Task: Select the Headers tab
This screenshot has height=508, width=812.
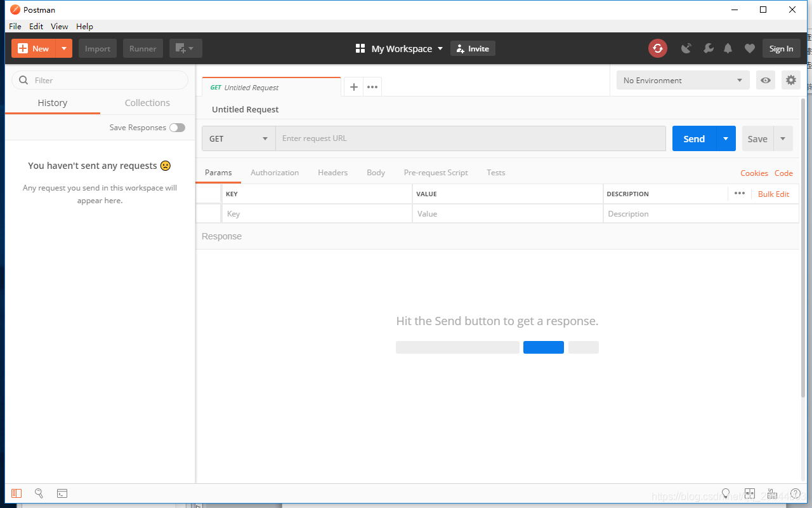Action: point(333,173)
